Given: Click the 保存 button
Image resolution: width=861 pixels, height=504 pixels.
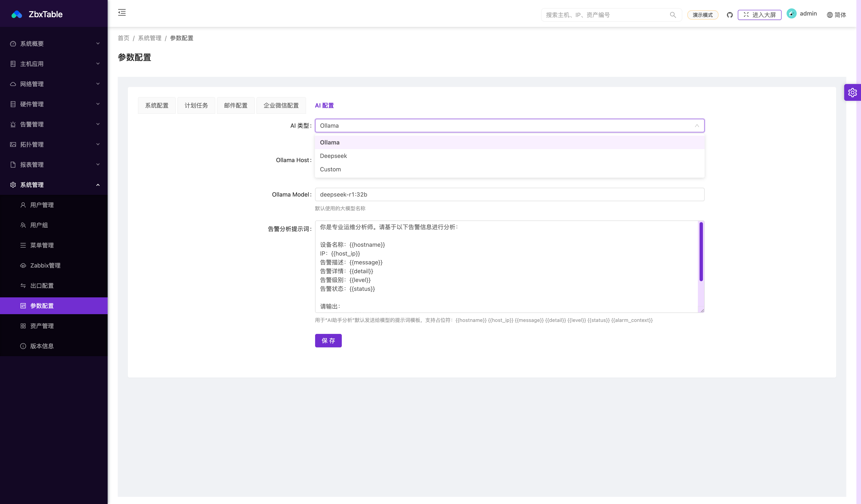Looking at the screenshot, I should click(x=328, y=341).
